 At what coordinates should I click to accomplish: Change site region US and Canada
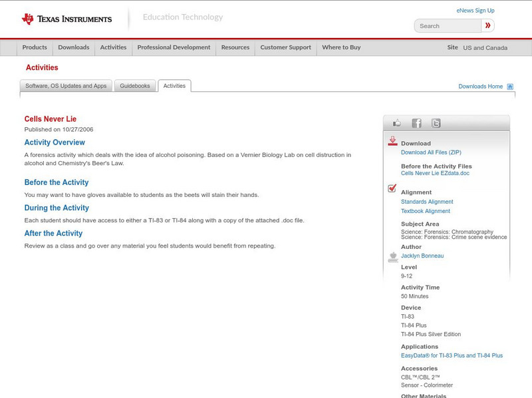click(x=485, y=48)
